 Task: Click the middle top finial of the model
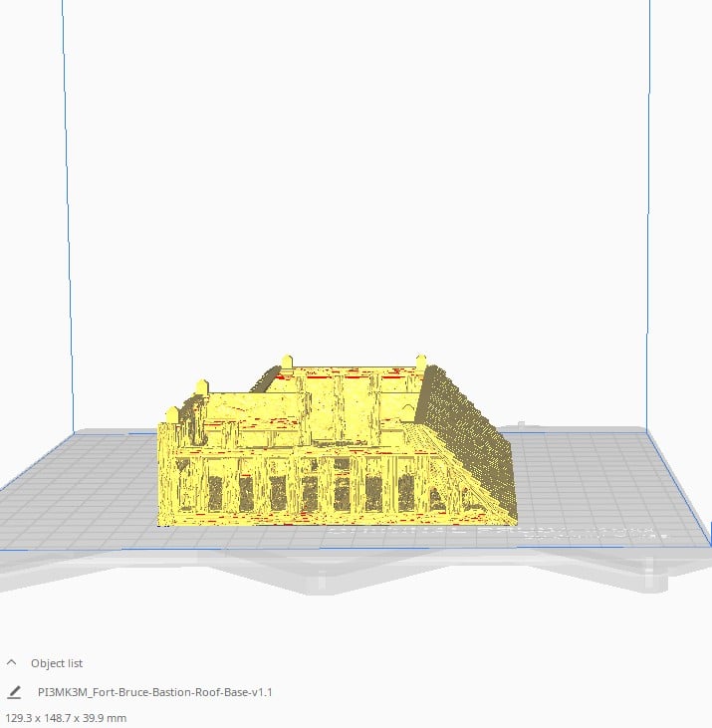point(288,361)
